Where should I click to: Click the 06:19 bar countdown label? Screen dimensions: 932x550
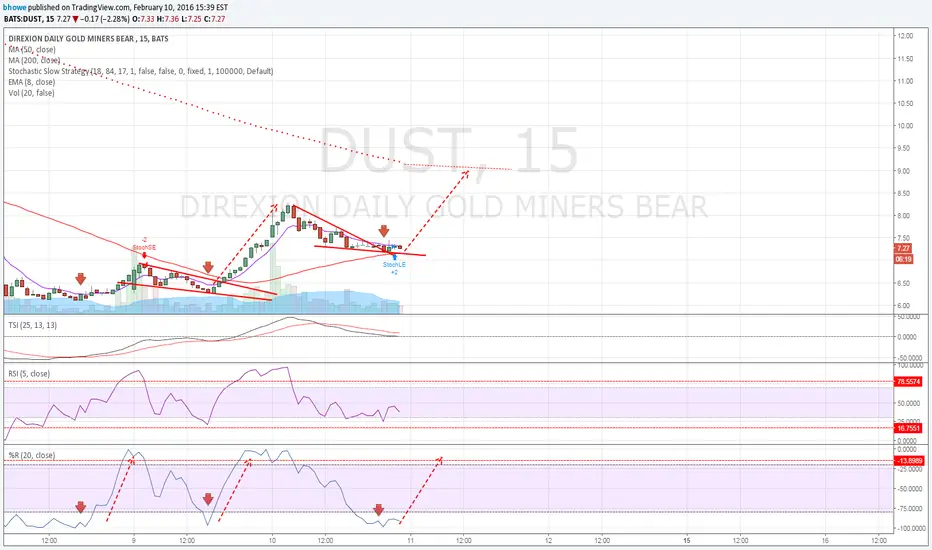pos(903,259)
